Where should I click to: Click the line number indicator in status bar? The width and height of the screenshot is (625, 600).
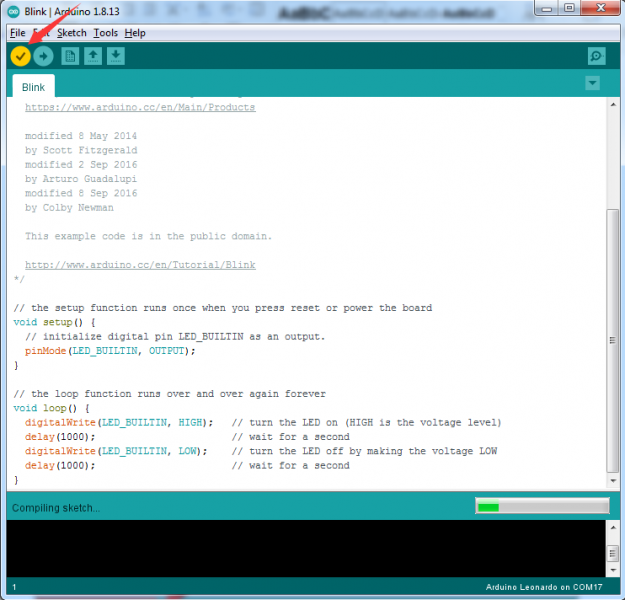pos(14,587)
